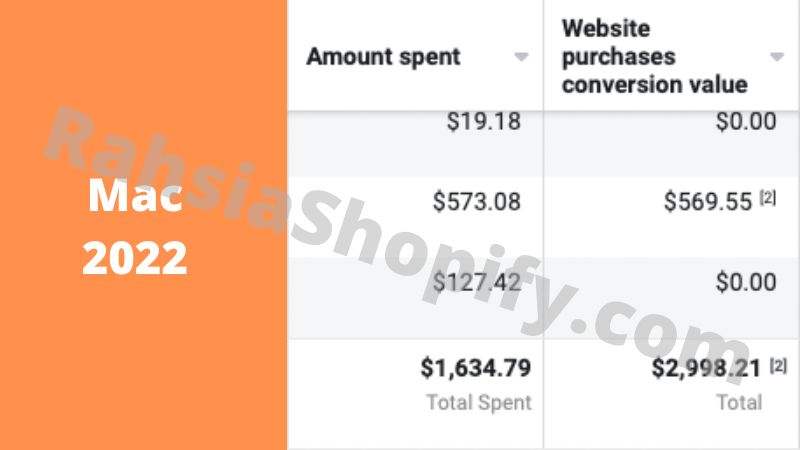Select the $573.08 amount spent cell

[476, 202]
